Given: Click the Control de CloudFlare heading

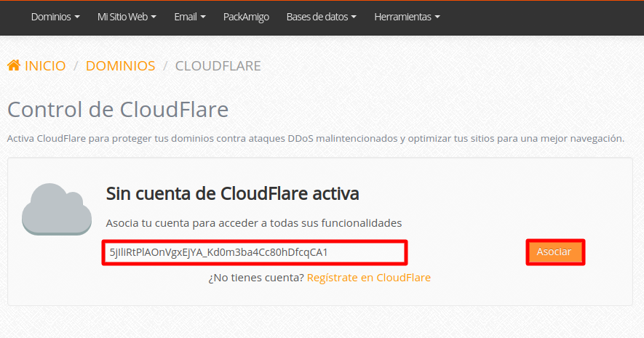Looking at the screenshot, I should coord(118,110).
